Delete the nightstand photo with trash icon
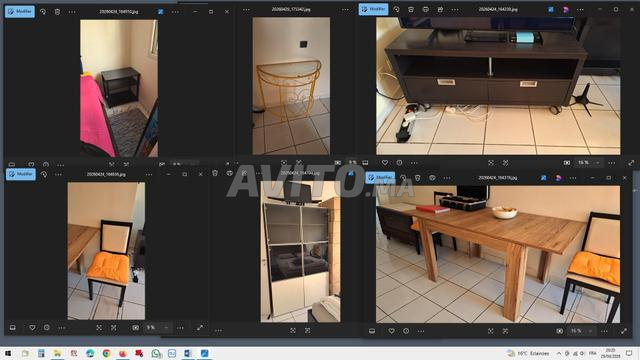 coord(58,12)
